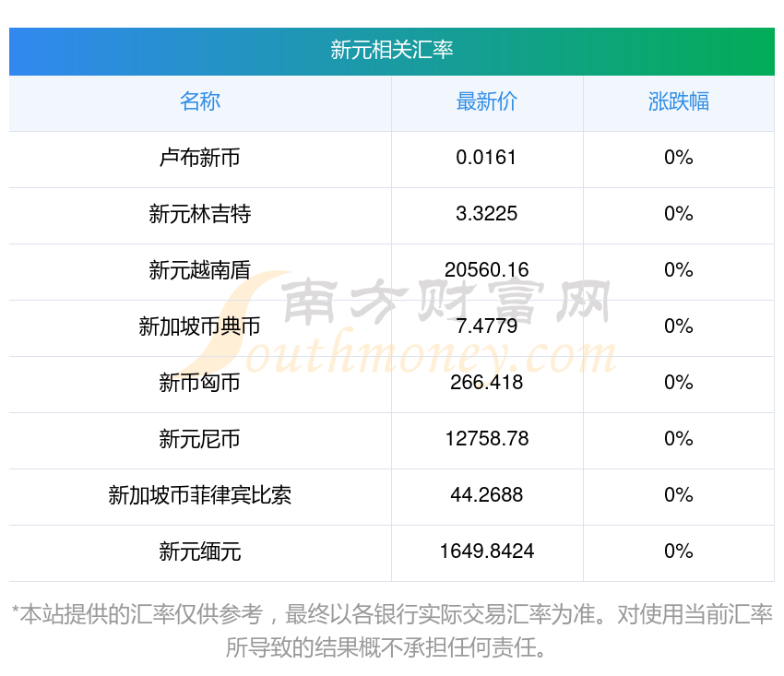Click the 0% change for 卢布新币

[x=679, y=158]
